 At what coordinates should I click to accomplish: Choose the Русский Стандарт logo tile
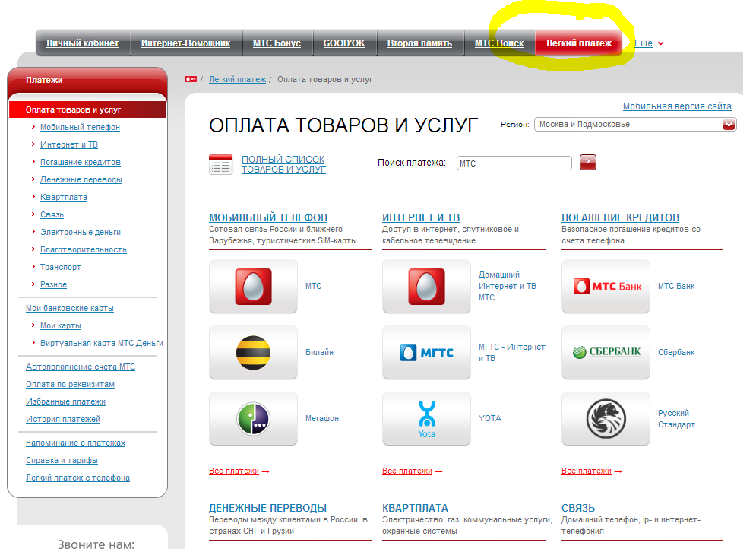point(606,419)
